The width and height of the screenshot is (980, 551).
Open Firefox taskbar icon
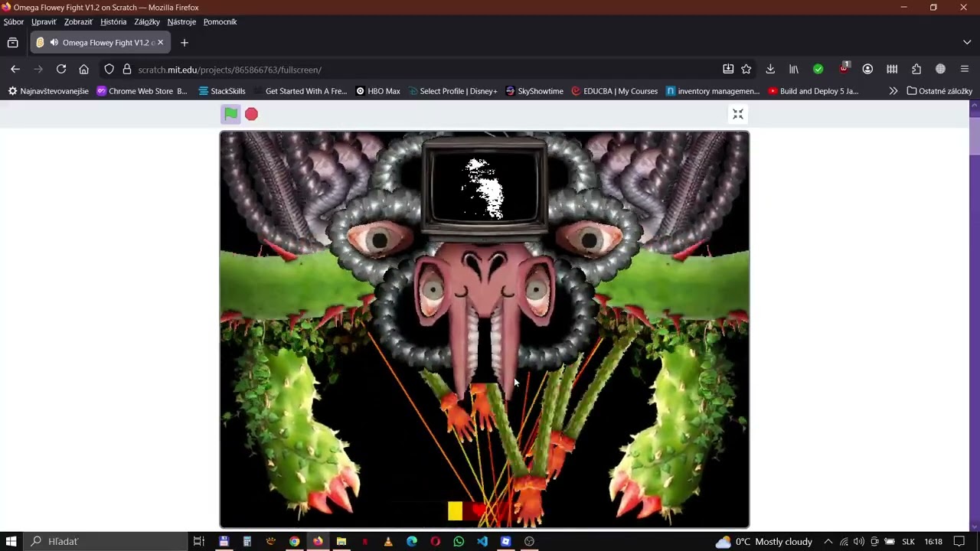[x=318, y=541]
